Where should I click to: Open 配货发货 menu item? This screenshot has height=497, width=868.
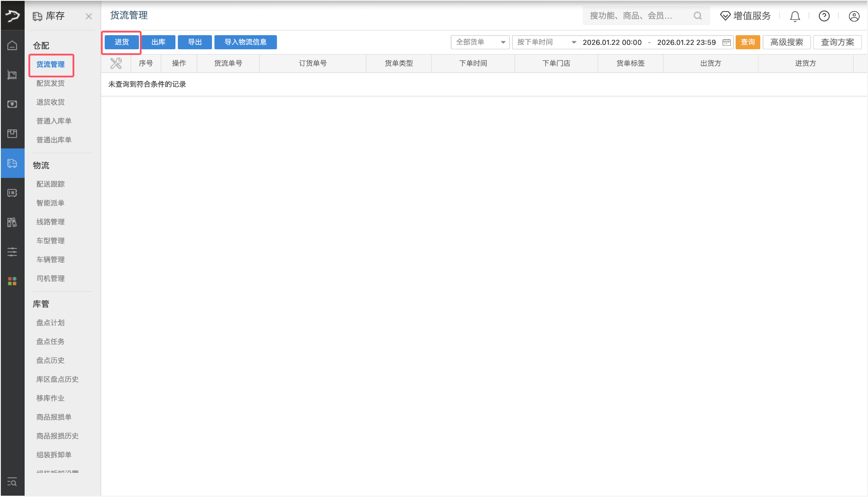click(51, 83)
